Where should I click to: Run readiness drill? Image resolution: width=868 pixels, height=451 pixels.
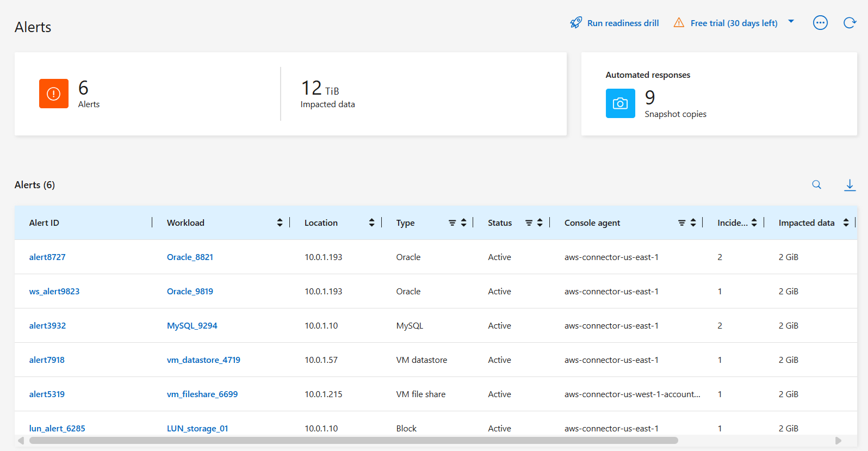(x=615, y=23)
